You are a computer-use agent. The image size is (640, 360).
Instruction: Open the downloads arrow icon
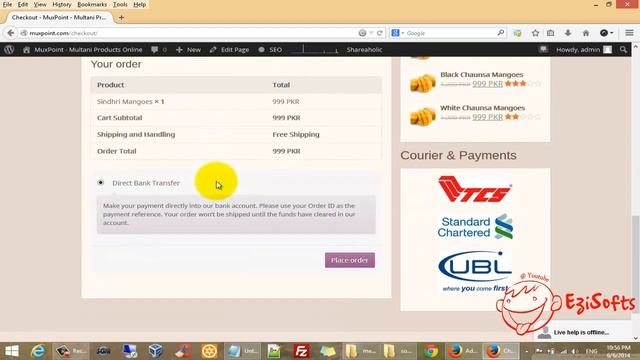(x=568, y=33)
